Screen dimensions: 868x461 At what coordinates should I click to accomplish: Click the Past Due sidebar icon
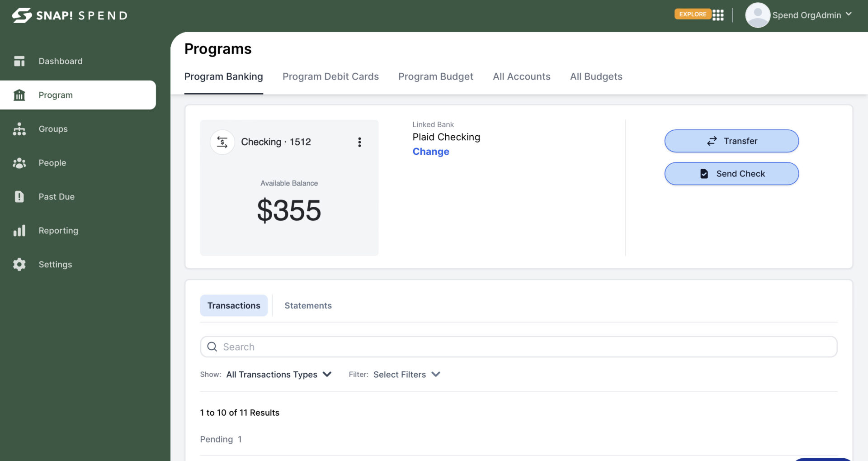click(x=19, y=196)
